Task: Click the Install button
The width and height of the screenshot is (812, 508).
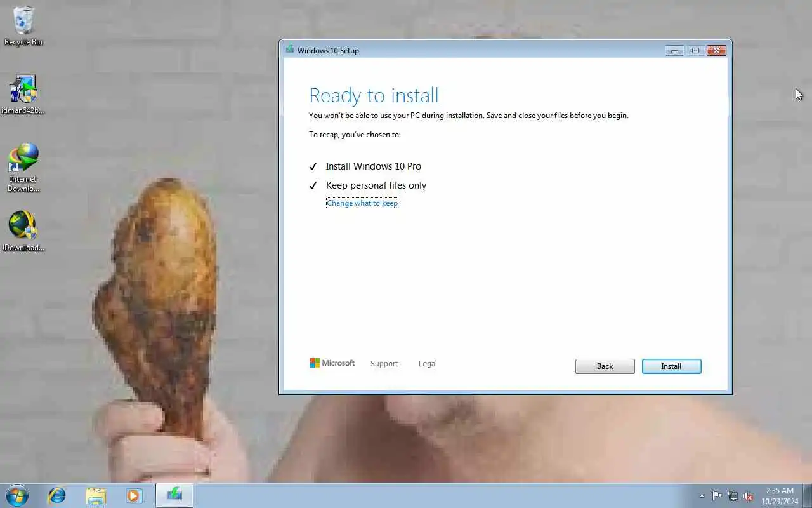Action: tap(671, 366)
